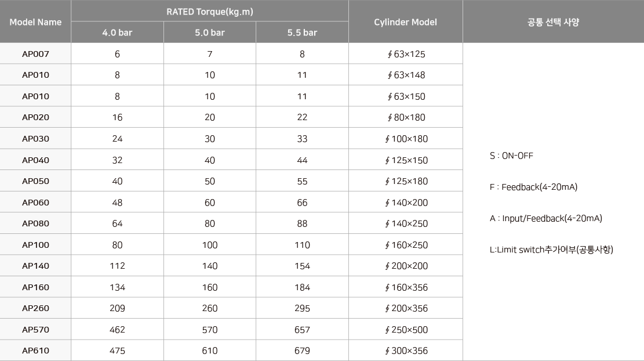Click the 63×148 cylinder model cell
The width and height of the screenshot is (644, 361).
coord(406,75)
